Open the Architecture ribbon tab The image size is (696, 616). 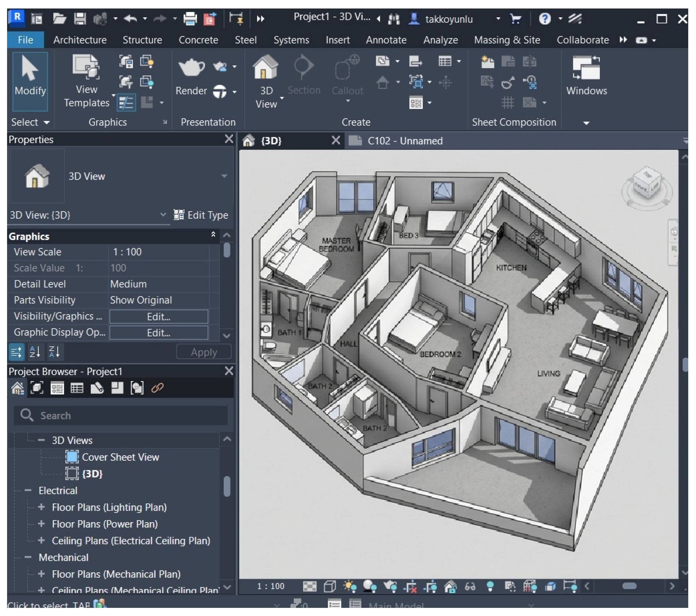point(80,40)
